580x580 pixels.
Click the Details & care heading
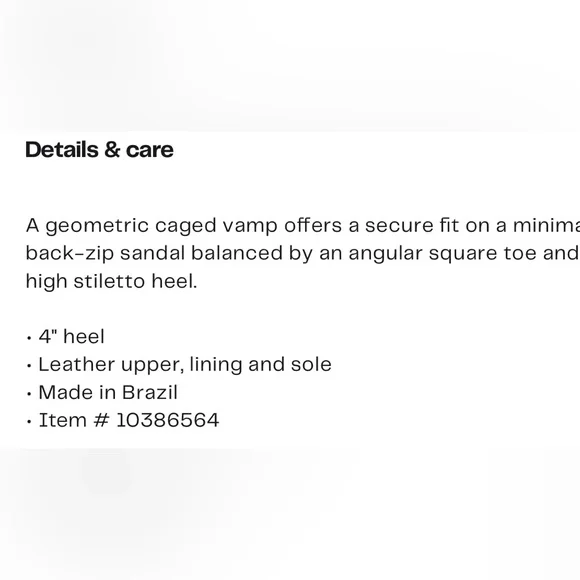click(x=99, y=150)
